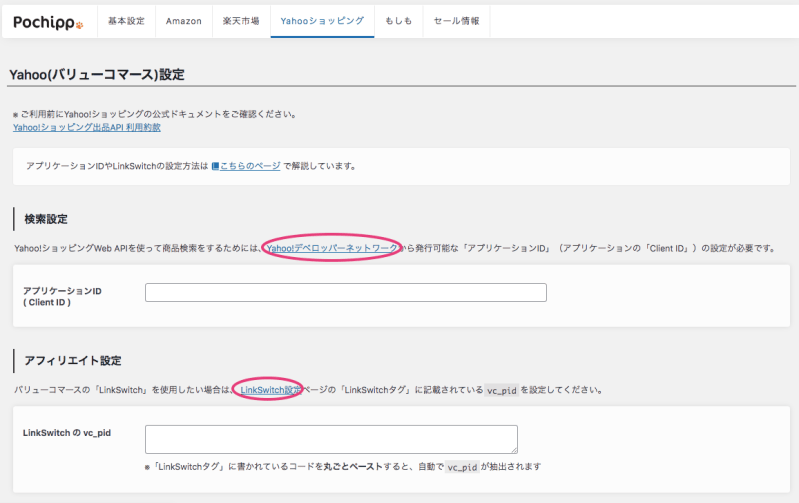Open the LinkSwitch設定 link
Screen dimensions: 799x503
271,390
